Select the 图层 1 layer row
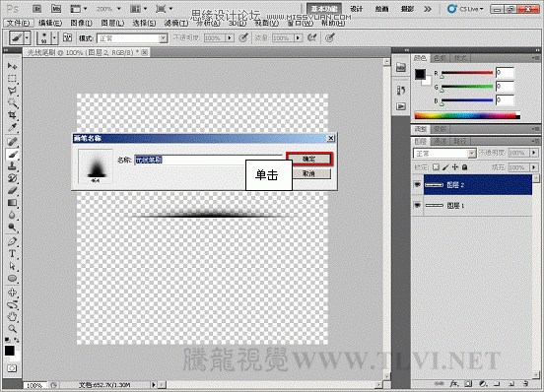Viewport: 544px width, 392px height. (472, 206)
